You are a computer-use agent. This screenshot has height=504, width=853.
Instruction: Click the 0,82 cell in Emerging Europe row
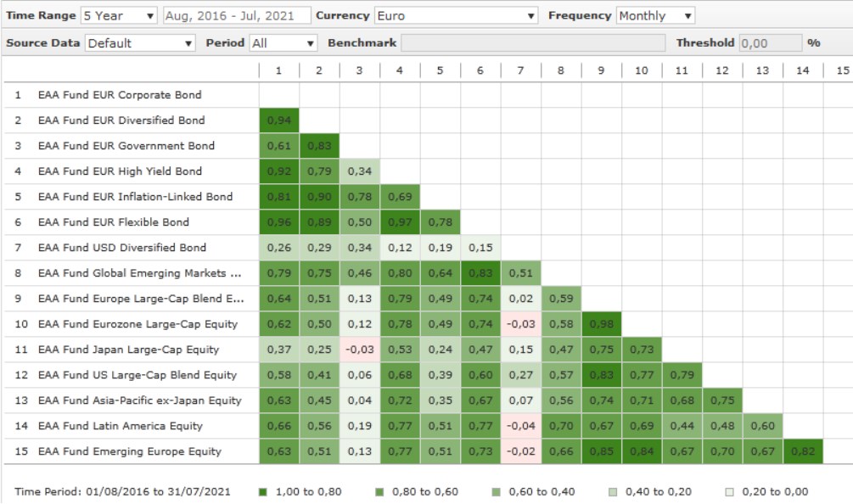802,451
